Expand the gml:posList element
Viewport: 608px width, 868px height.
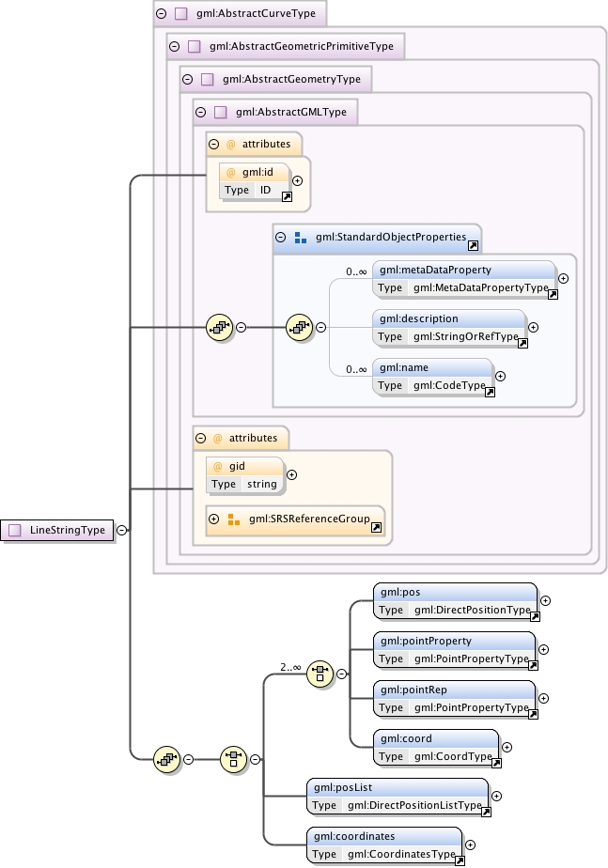[497, 796]
